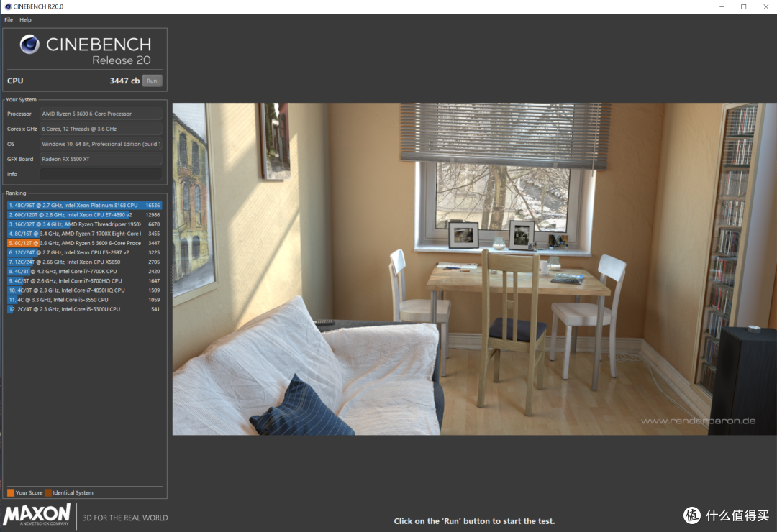This screenshot has width=777, height=532.
Task: Close the Cinebench window
Action: click(765, 6)
